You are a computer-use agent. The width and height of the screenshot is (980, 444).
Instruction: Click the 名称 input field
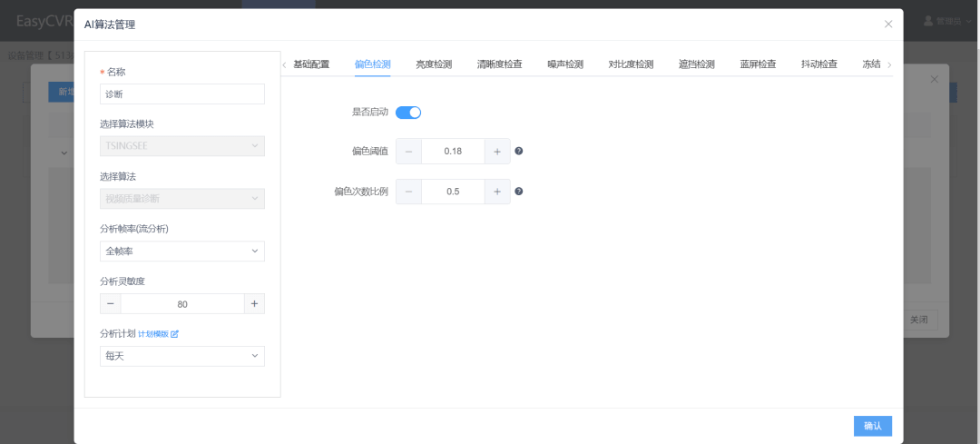pyautogui.click(x=181, y=94)
